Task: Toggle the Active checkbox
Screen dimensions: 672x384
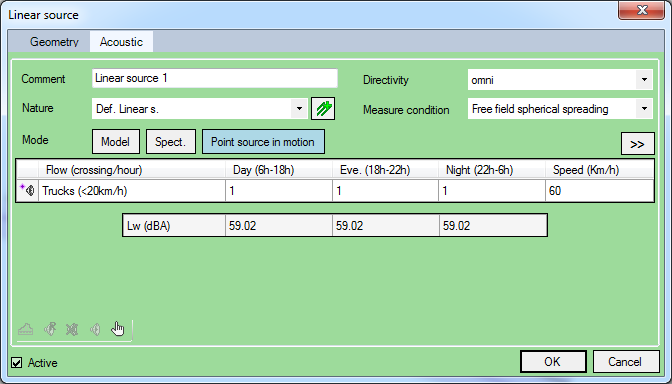Action: click(16, 363)
